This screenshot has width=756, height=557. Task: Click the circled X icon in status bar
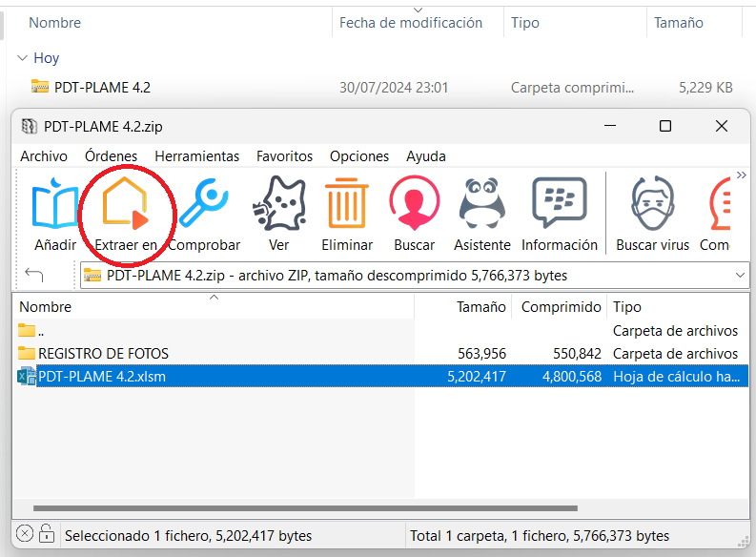pos(25,534)
